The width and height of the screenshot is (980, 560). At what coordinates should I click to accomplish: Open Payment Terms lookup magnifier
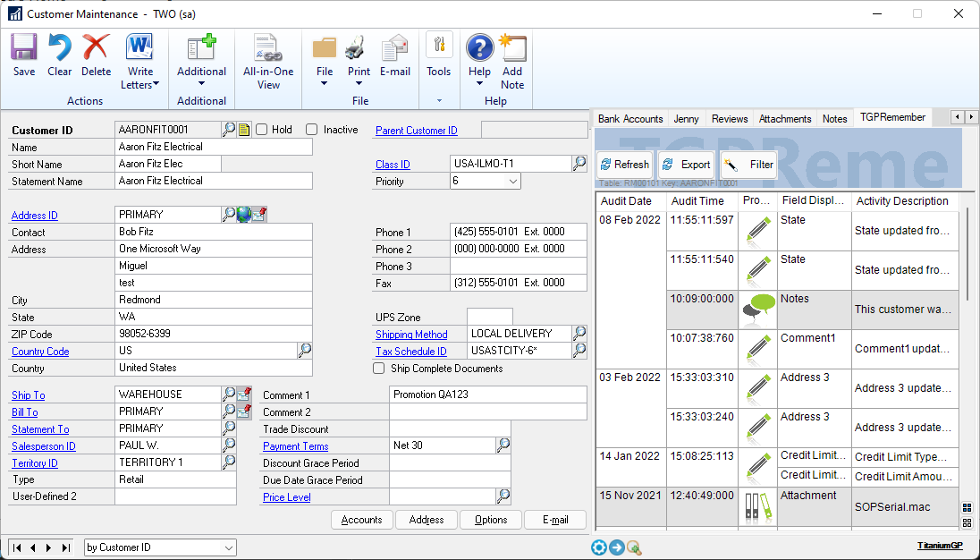pyautogui.click(x=503, y=445)
